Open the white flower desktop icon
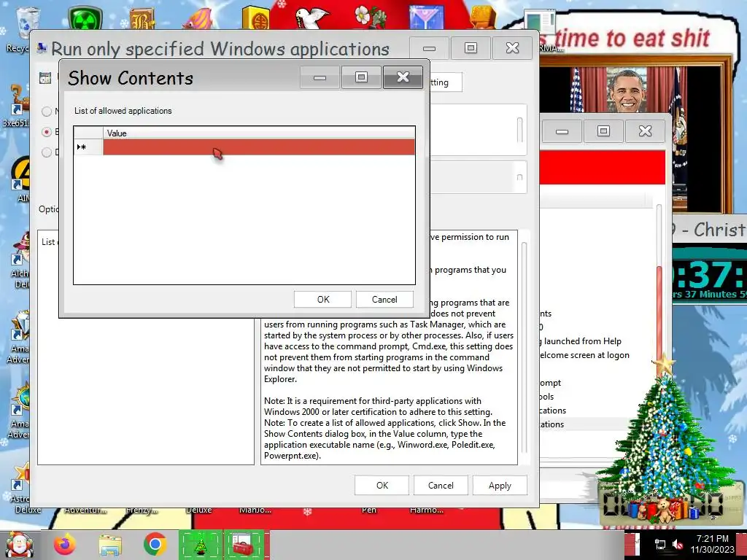Image resolution: width=747 pixels, height=560 pixels. (370, 18)
